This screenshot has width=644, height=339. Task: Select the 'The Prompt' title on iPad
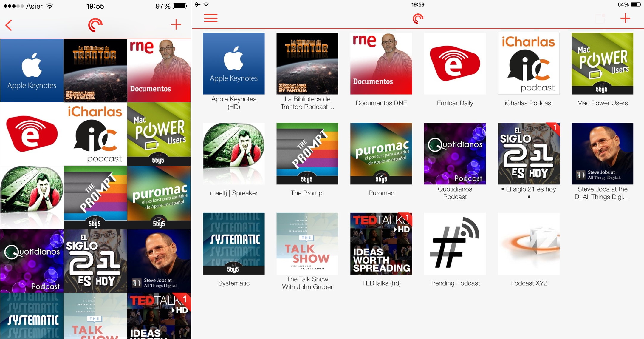click(x=307, y=193)
